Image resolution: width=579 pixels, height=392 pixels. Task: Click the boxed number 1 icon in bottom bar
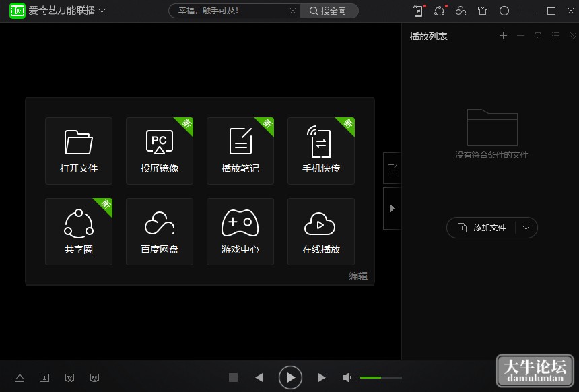44,378
